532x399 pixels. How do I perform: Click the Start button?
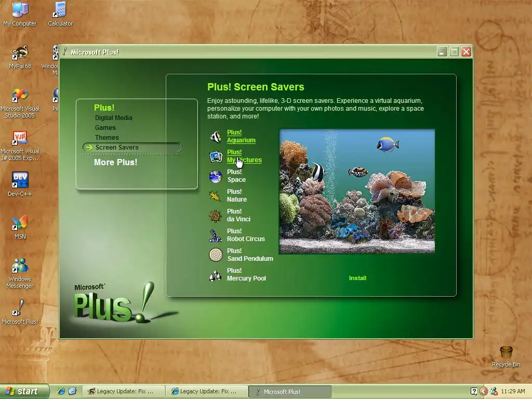[x=24, y=392]
